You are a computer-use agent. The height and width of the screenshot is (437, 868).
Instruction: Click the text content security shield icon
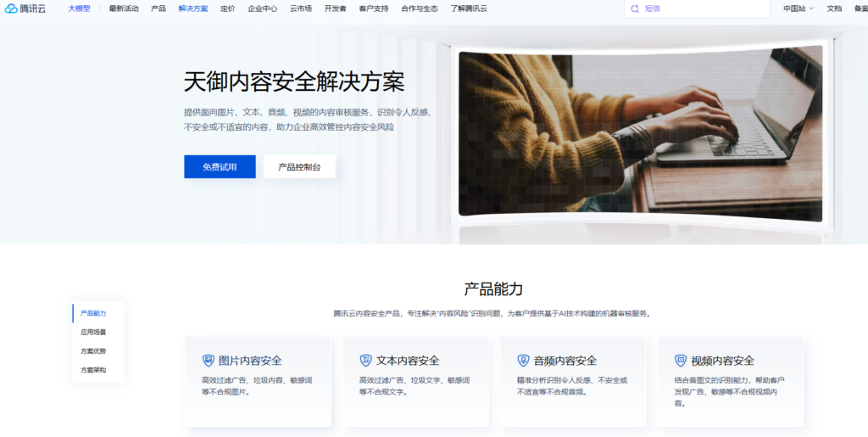(365, 361)
